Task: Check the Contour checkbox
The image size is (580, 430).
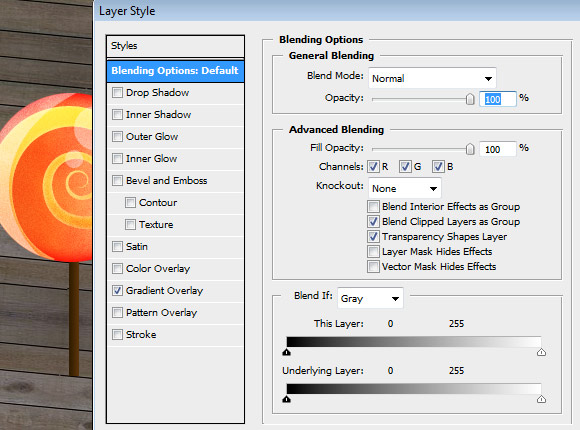Action: pos(130,202)
